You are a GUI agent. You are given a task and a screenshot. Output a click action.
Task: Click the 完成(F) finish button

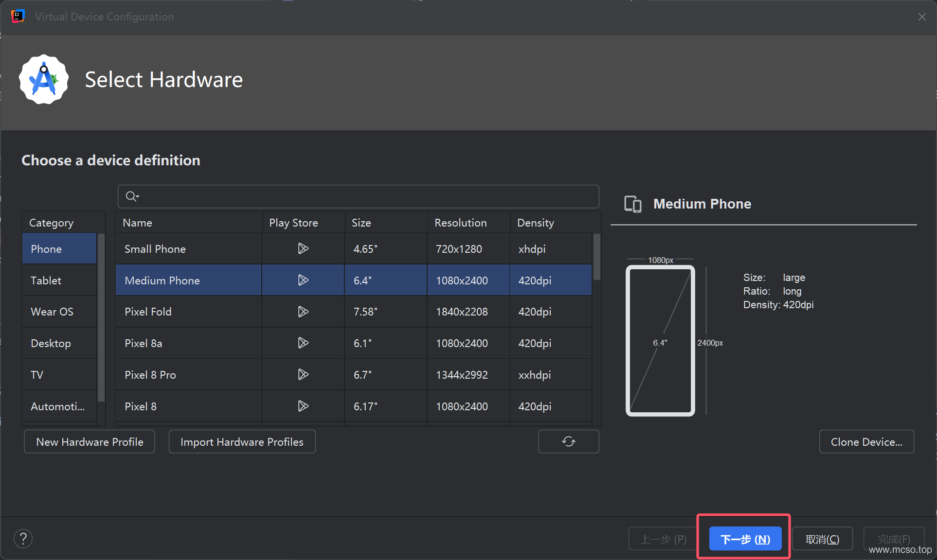894,539
